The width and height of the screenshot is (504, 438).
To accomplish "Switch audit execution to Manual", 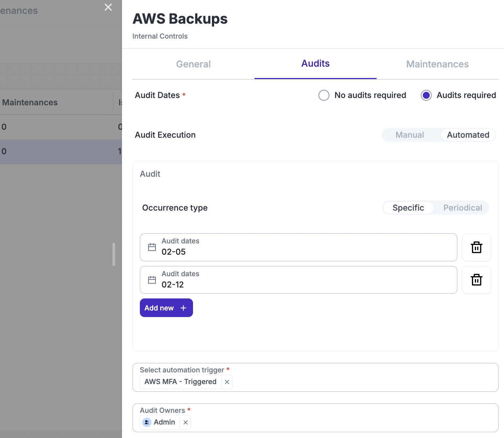I will (x=410, y=135).
